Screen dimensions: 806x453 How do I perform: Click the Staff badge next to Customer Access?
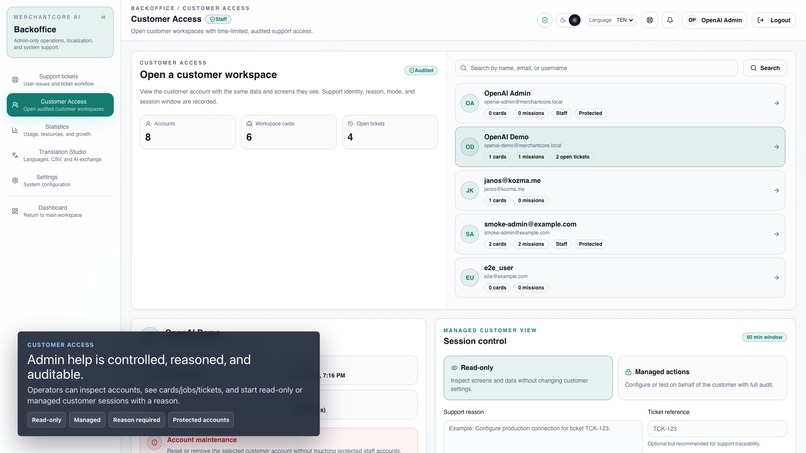tap(218, 19)
